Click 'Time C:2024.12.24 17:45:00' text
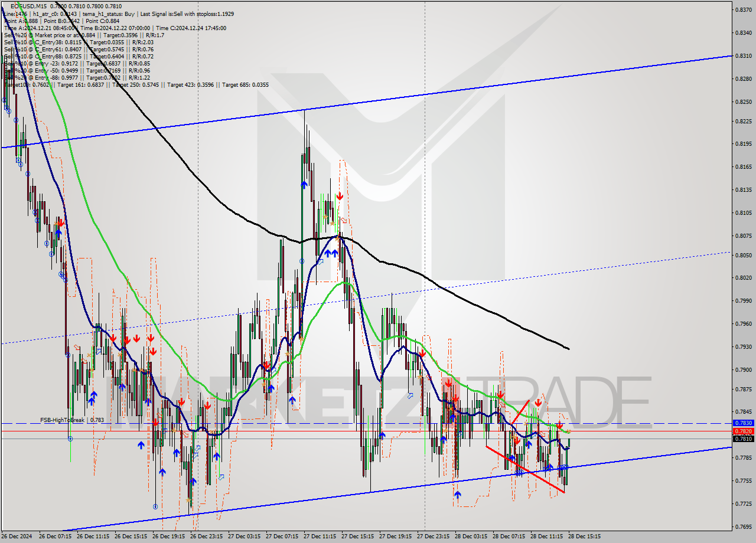Screen dimensions: 756x543 tap(191, 28)
